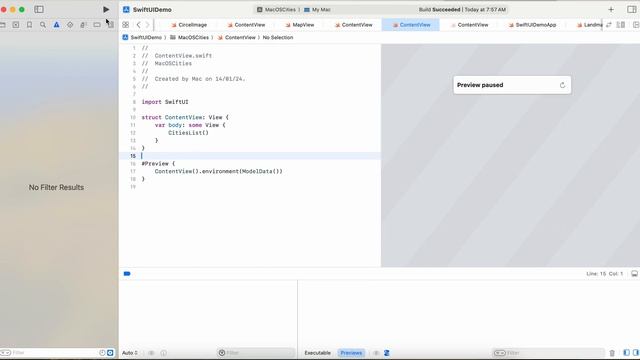Click the CitiesList() code line
The image size is (640, 360).
pos(188,133)
